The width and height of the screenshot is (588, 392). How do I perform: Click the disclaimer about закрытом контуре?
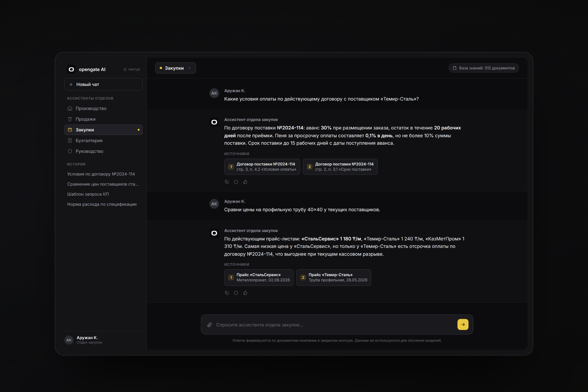coord(337,341)
